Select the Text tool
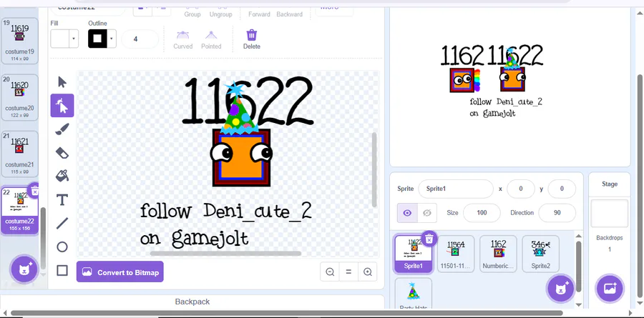644x318 pixels. tap(62, 200)
